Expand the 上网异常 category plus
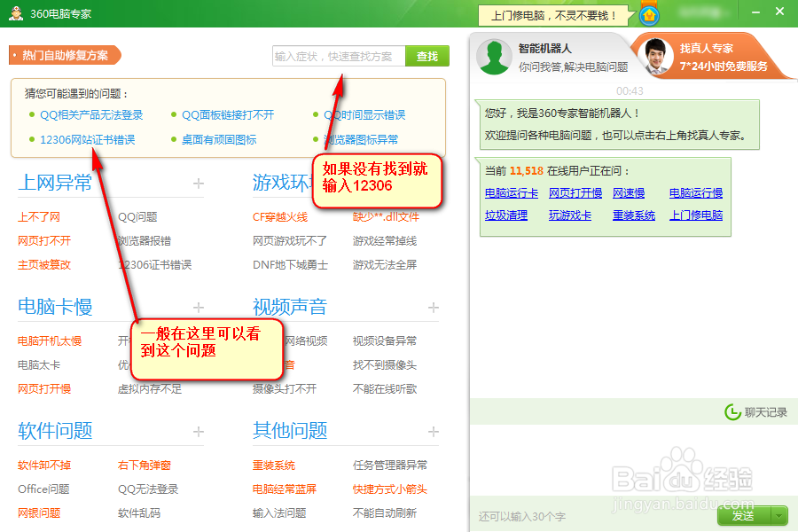This screenshot has height=532, width=798. [199, 184]
